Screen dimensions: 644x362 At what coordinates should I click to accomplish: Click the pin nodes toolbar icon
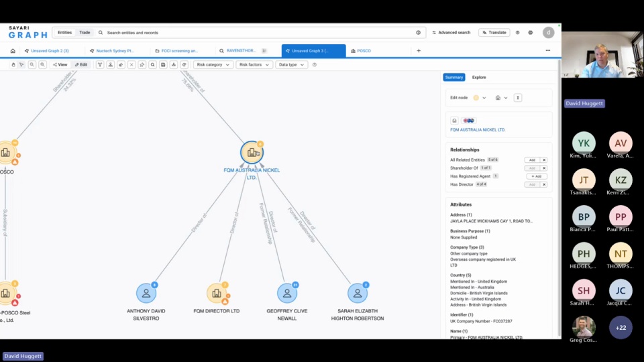(142, 65)
